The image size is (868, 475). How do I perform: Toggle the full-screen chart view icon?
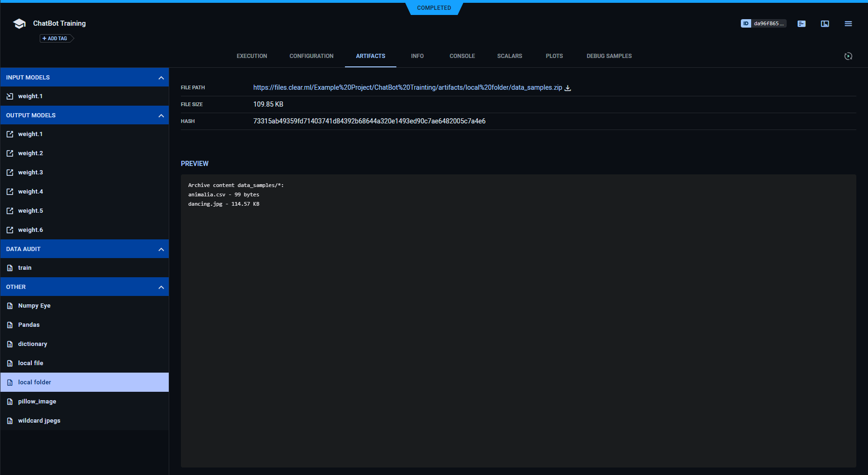point(825,24)
